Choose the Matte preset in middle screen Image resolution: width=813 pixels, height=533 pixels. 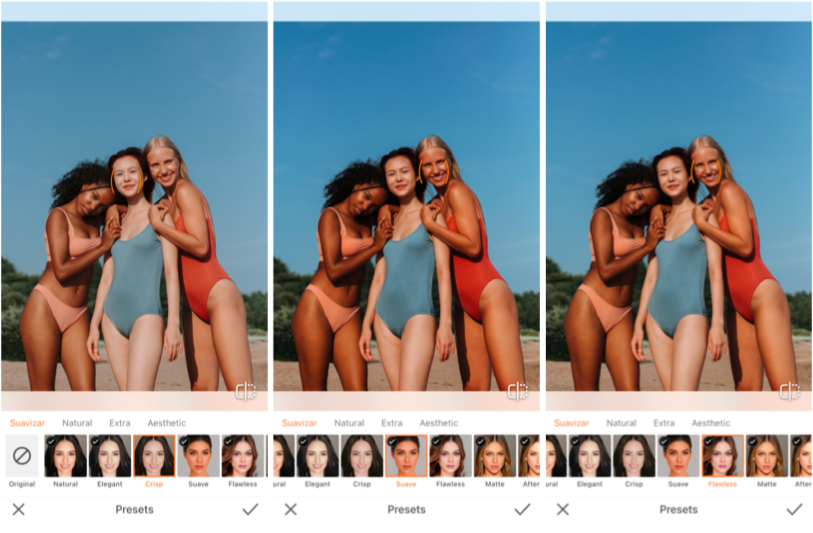(495, 456)
